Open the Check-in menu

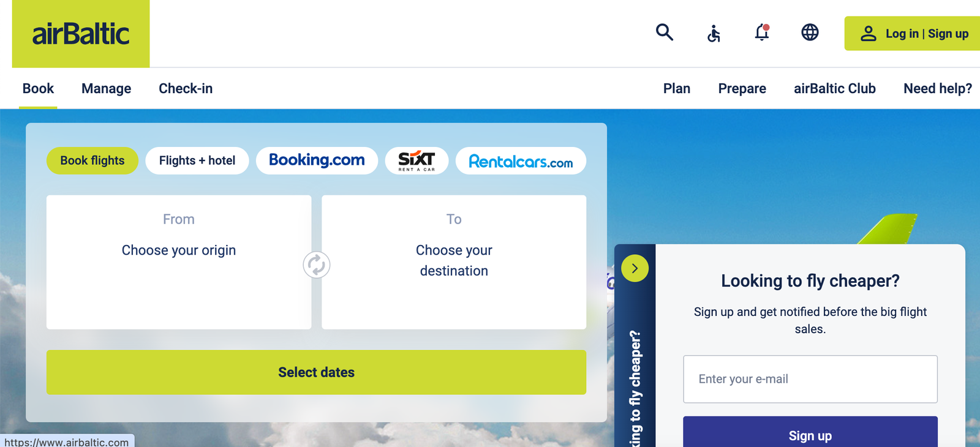[186, 89]
